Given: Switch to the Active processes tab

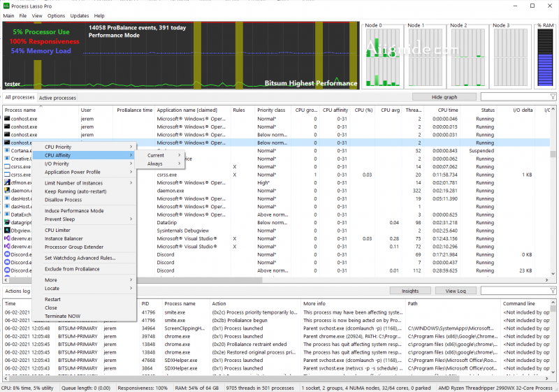Looking at the screenshot, I should [57, 98].
